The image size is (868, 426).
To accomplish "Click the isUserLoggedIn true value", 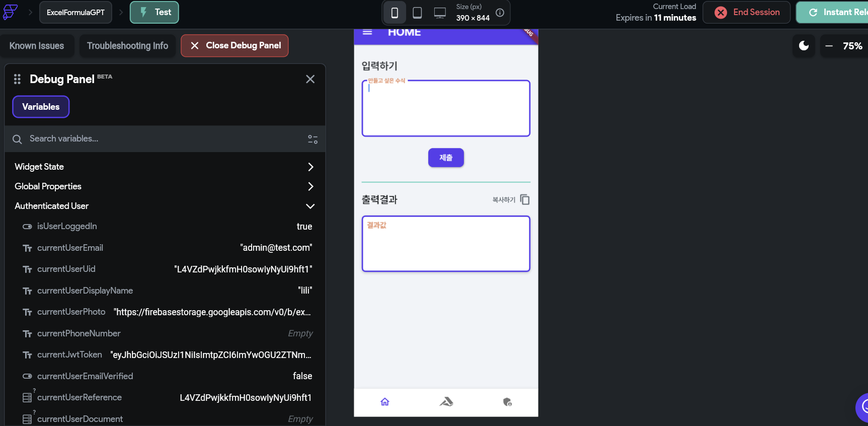I will (304, 227).
